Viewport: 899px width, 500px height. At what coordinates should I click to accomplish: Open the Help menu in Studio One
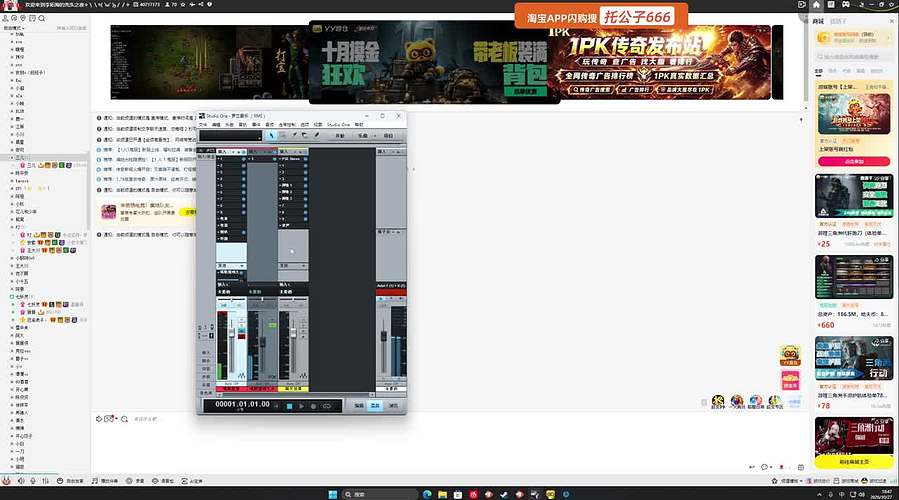tap(359, 124)
